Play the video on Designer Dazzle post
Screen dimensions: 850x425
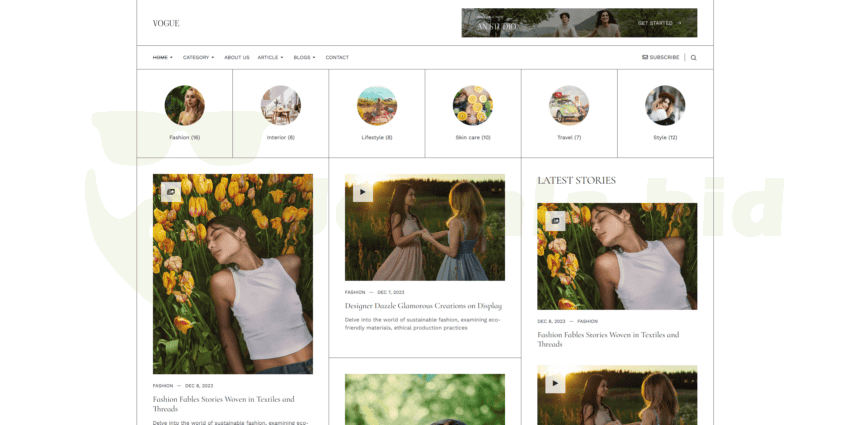pyautogui.click(x=363, y=191)
